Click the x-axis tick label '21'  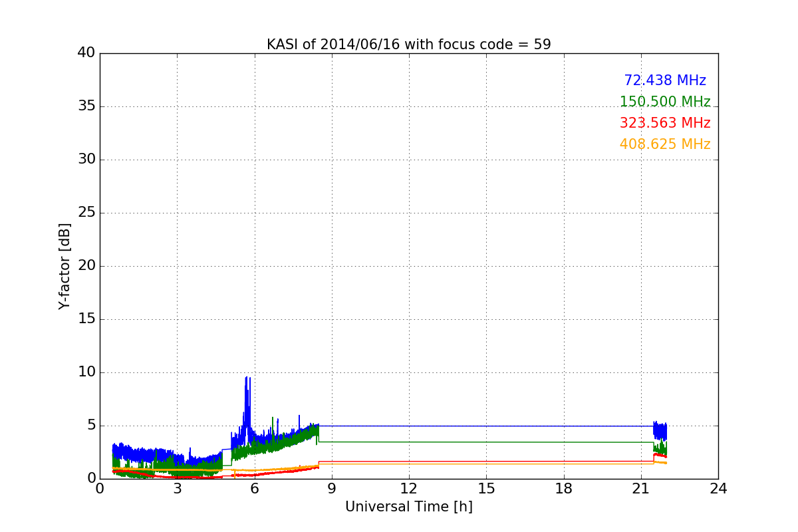(x=641, y=488)
